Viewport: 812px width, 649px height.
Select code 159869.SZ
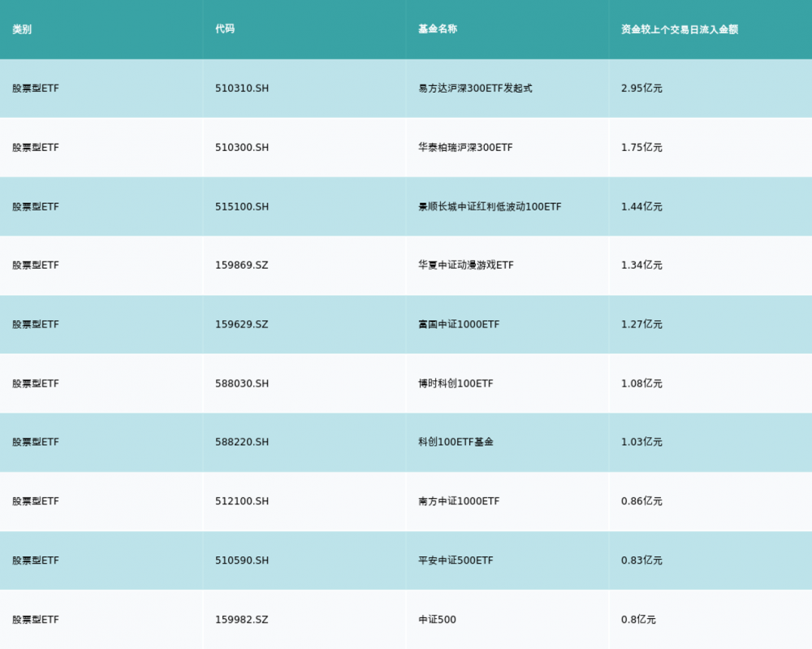[x=242, y=265]
